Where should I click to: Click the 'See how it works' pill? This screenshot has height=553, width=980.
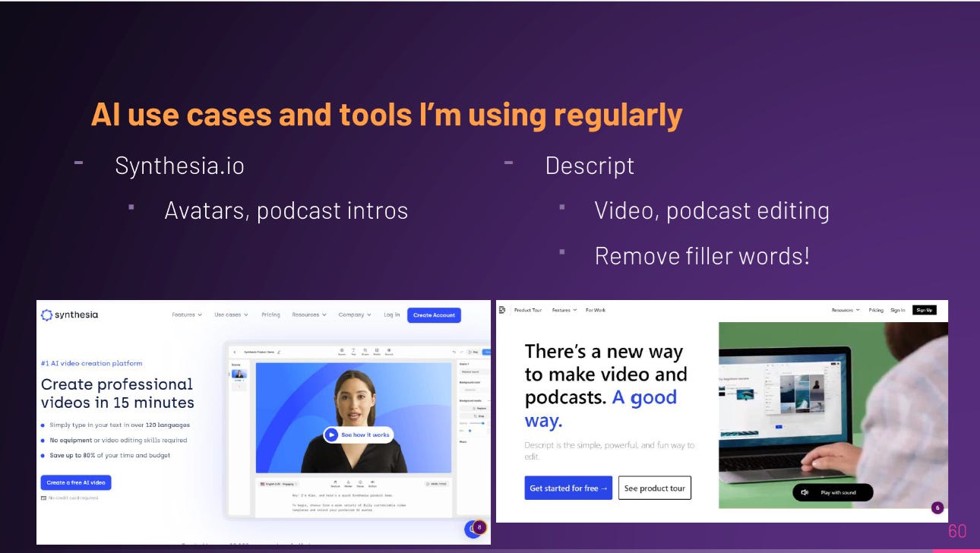tap(358, 434)
